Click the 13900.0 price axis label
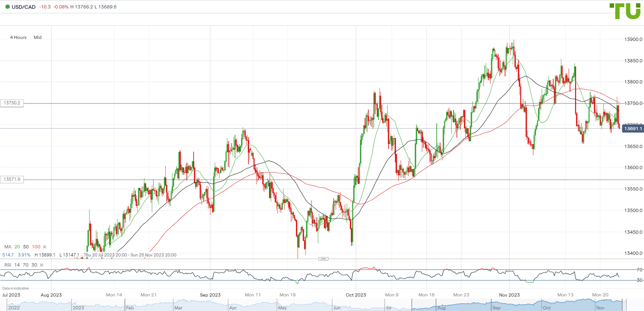Image resolution: width=644 pixels, height=311 pixels. pos(633,39)
